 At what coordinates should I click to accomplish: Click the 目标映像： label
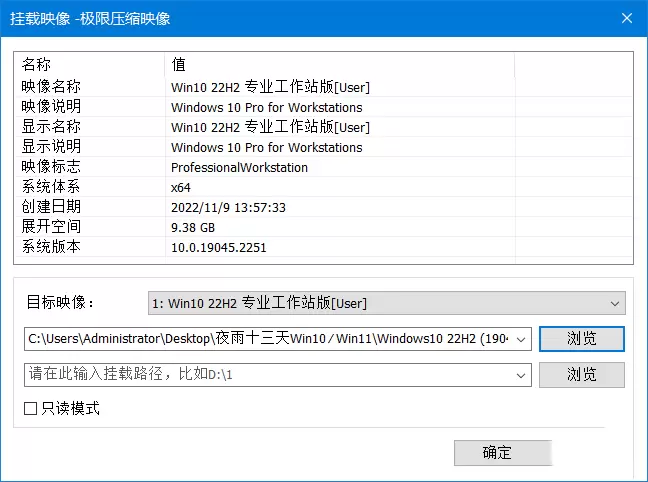(60, 302)
